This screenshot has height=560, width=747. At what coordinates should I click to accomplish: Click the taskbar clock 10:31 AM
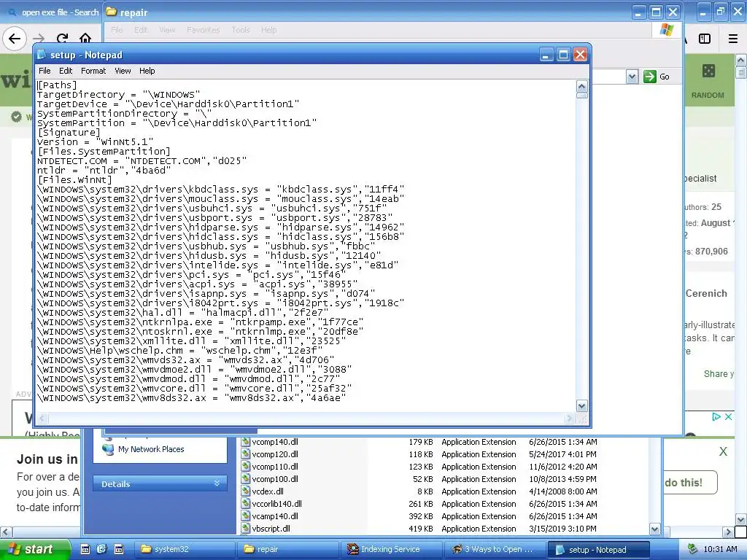click(x=720, y=549)
